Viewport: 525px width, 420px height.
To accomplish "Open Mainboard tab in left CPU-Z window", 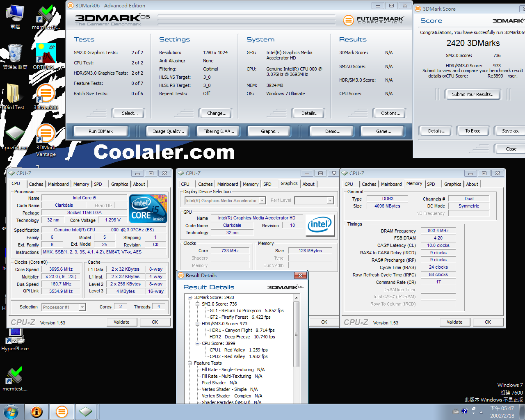I will point(58,184).
